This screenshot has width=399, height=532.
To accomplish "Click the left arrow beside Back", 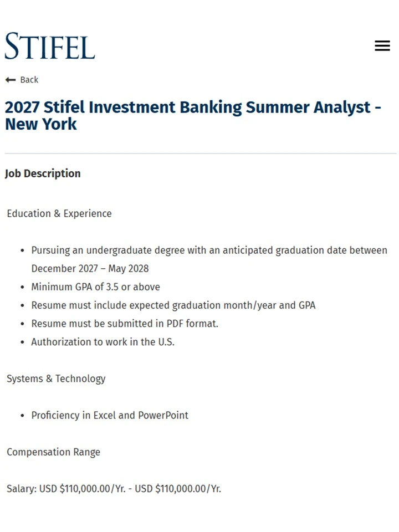I will click(x=11, y=80).
